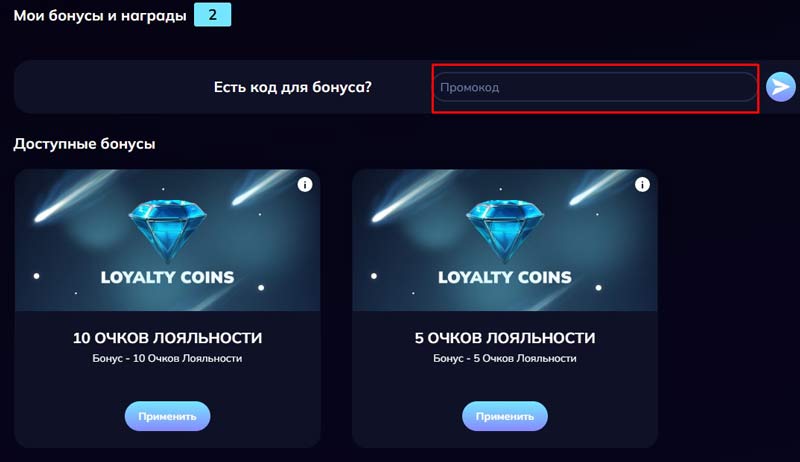Click the bonus count badge showing 2
The height and width of the screenshot is (462, 800).
[212, 15]
